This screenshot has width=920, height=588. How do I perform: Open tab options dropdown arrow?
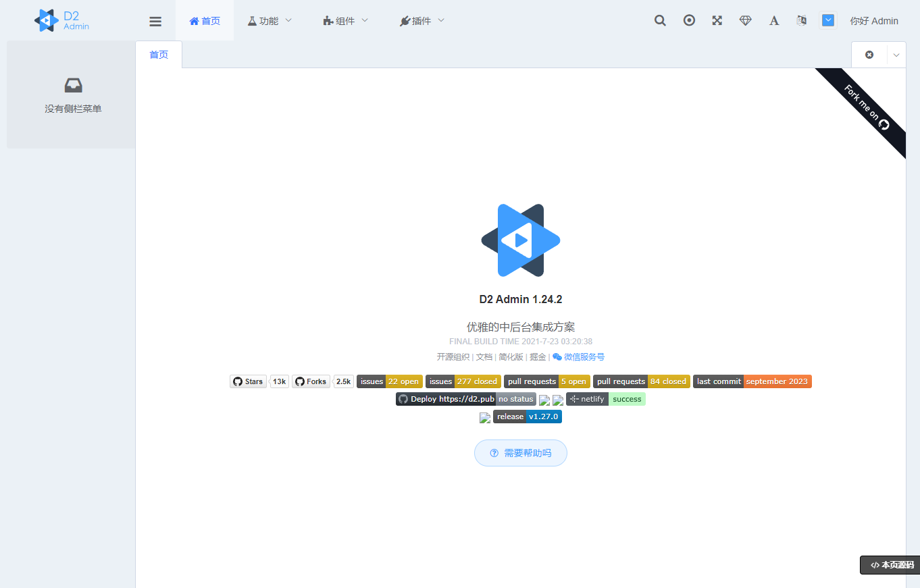tap(896, 55)
